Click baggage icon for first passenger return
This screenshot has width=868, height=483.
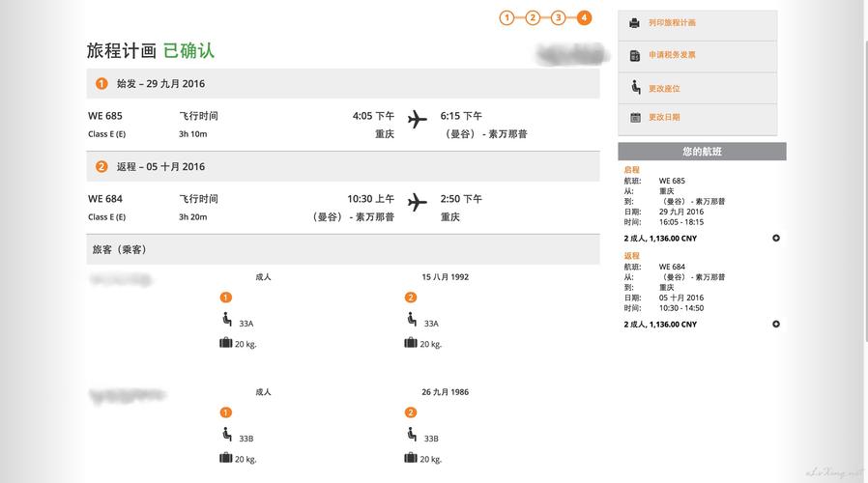(x=411, y=343)
